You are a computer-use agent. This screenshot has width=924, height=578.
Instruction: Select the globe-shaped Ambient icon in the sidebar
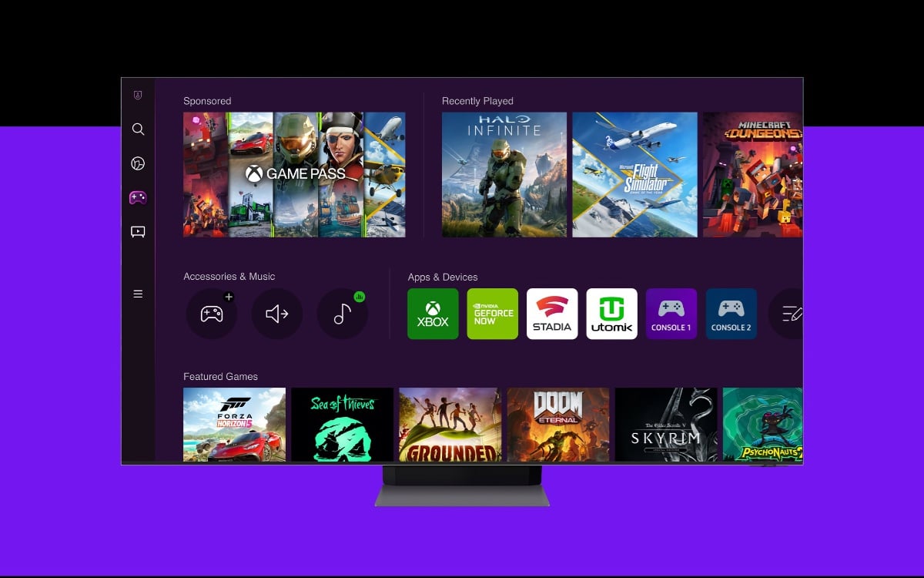(x=138, y=163)
